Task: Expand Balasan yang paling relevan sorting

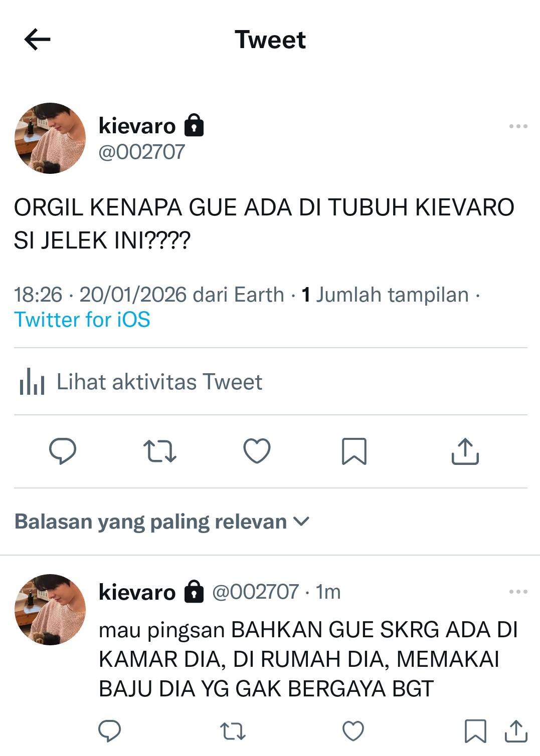Action: 162,522
